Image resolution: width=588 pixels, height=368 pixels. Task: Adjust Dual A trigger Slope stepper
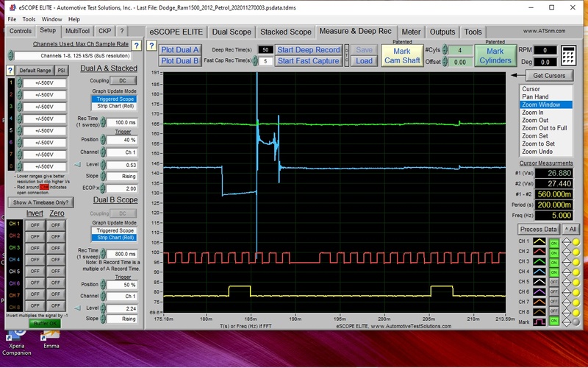[x=103, y=176]
